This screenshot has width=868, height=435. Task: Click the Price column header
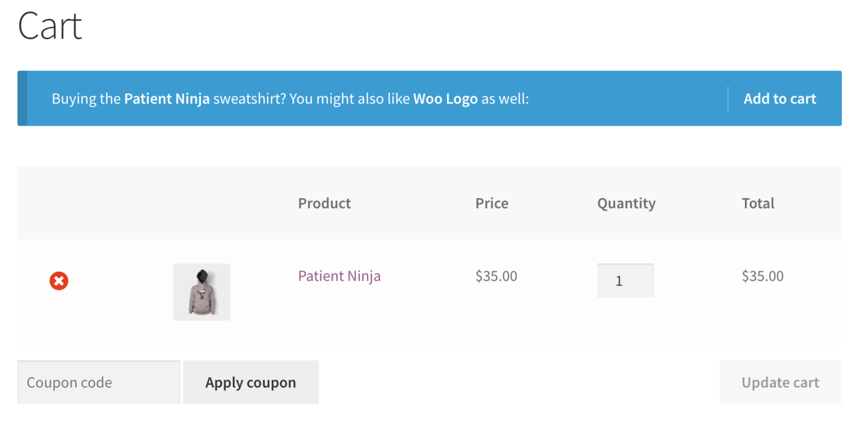pos(492,203)
